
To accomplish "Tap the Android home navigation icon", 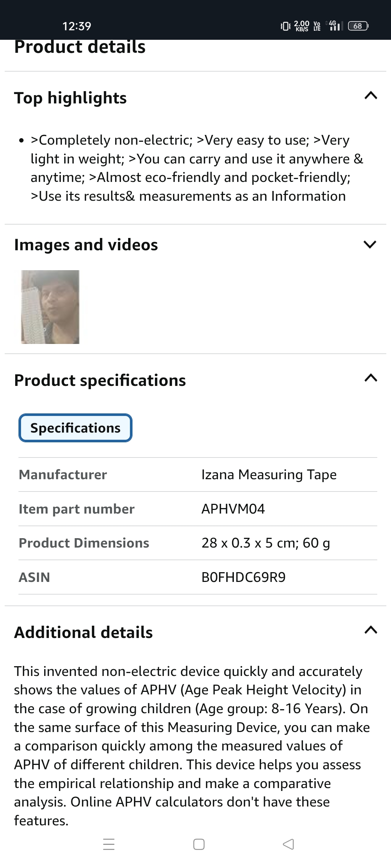I will (x=199, y=844).
